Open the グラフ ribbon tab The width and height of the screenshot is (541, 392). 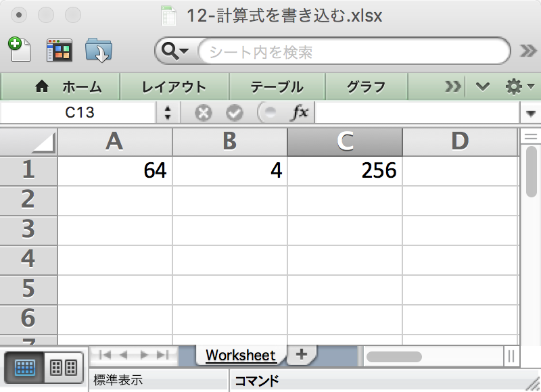[x=367, y=87]
